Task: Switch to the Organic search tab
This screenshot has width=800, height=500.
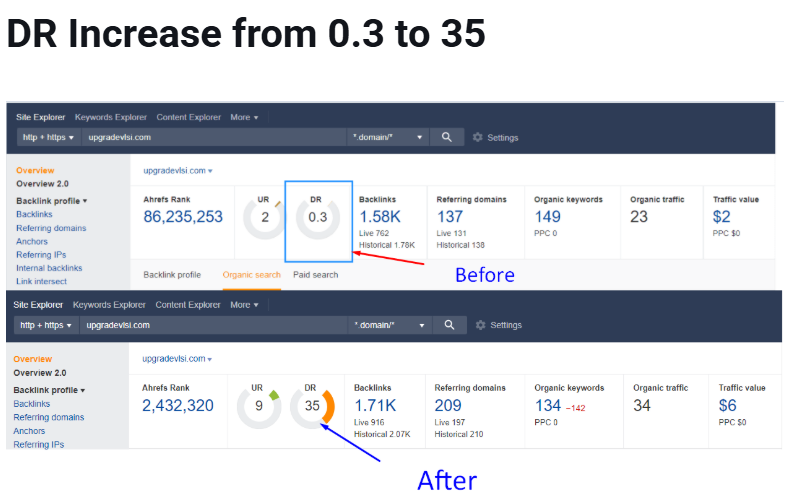Action: (252, 275)
